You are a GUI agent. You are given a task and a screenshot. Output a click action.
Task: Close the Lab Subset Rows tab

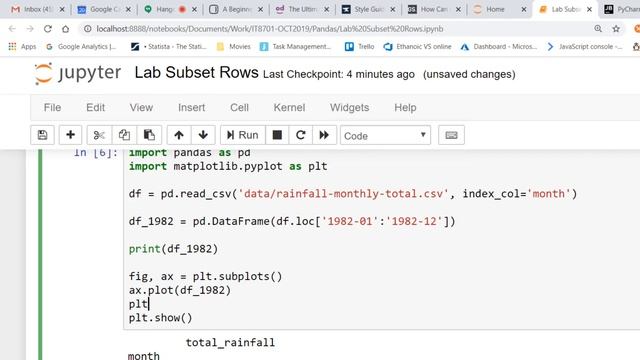(x=589, y=9)
